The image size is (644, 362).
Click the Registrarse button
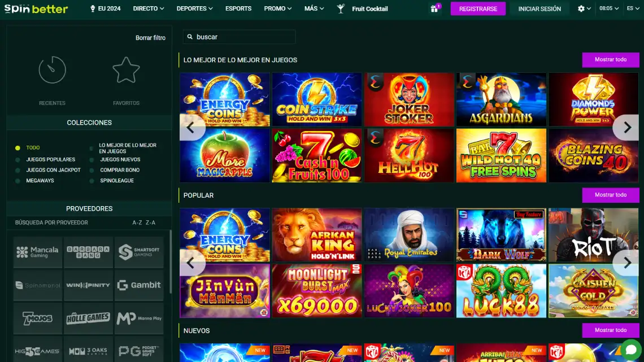tap(478, 8)
